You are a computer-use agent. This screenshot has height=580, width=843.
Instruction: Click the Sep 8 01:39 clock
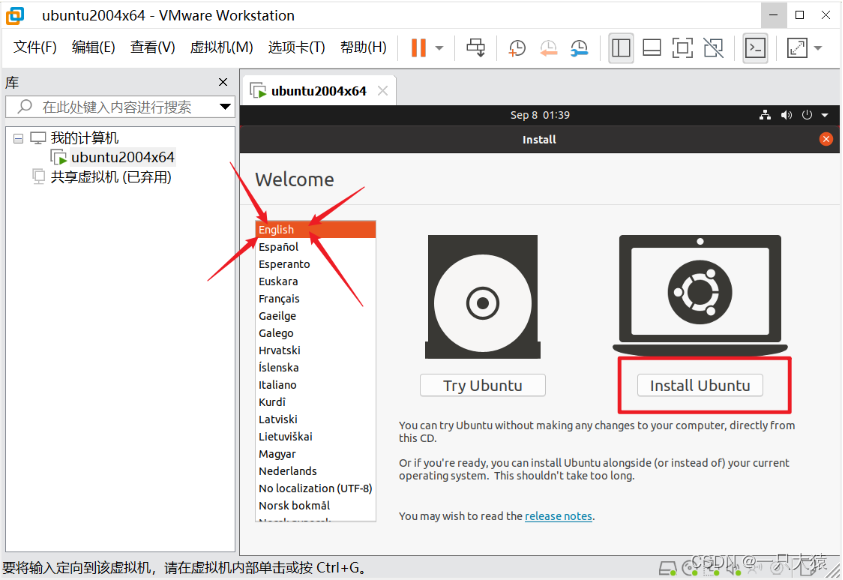click(x=540, y=115)
